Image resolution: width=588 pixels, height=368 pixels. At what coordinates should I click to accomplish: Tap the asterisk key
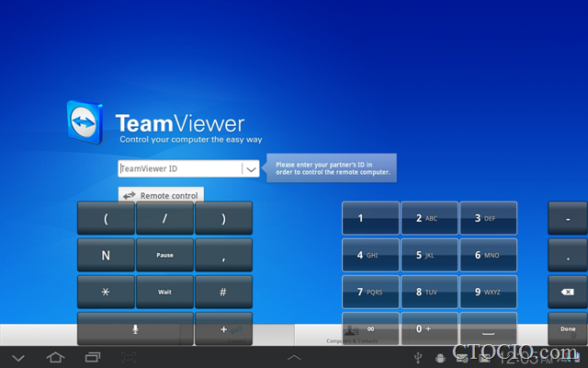106,292
